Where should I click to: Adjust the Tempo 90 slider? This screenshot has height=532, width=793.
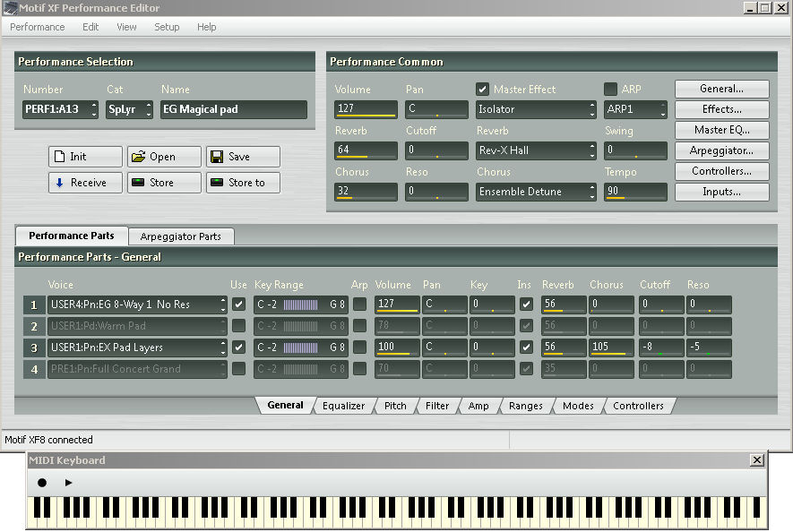click(635, 192)
